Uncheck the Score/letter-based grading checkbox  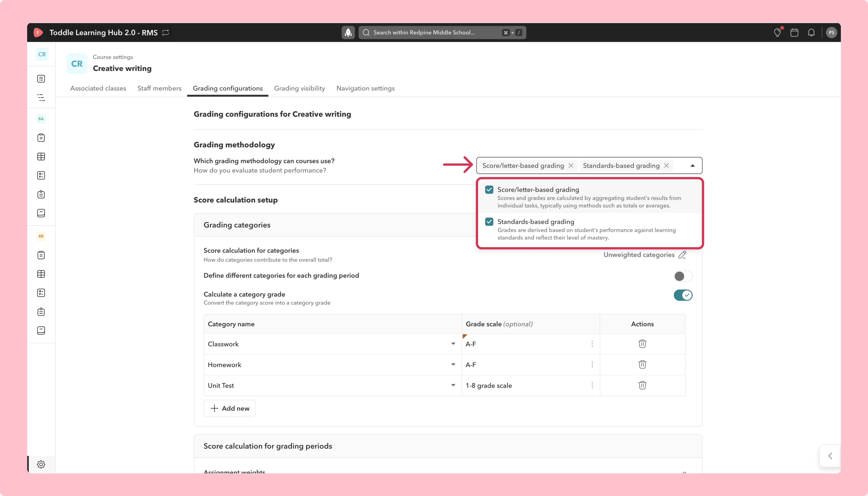click(x=489, y=190)
